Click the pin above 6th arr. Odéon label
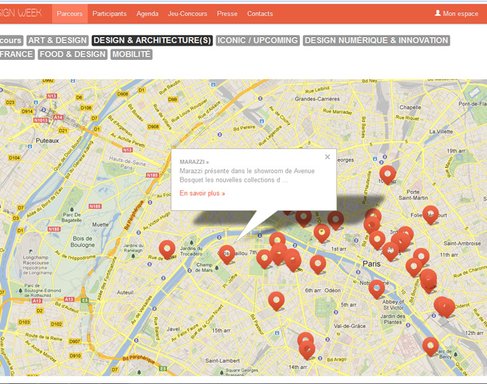Viewport: 487px width, 384px height. click(318, 264)
